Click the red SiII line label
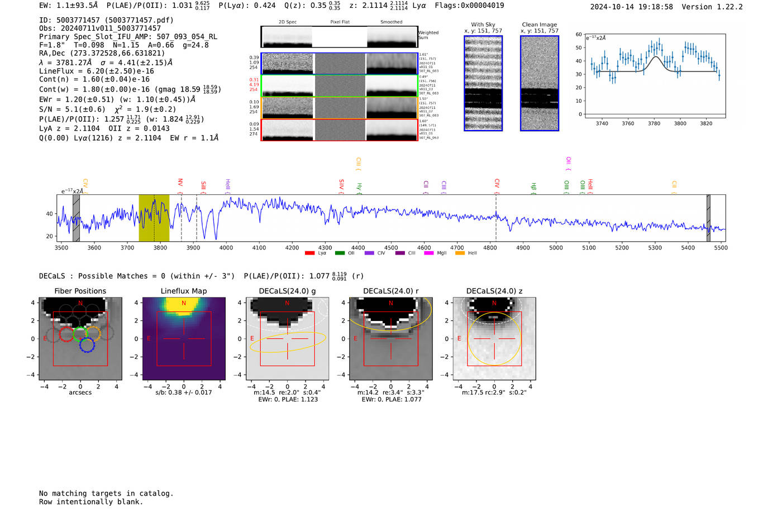The width and height of the screenshot is (782, 532). pyautogui.click(x=203, y=186)
